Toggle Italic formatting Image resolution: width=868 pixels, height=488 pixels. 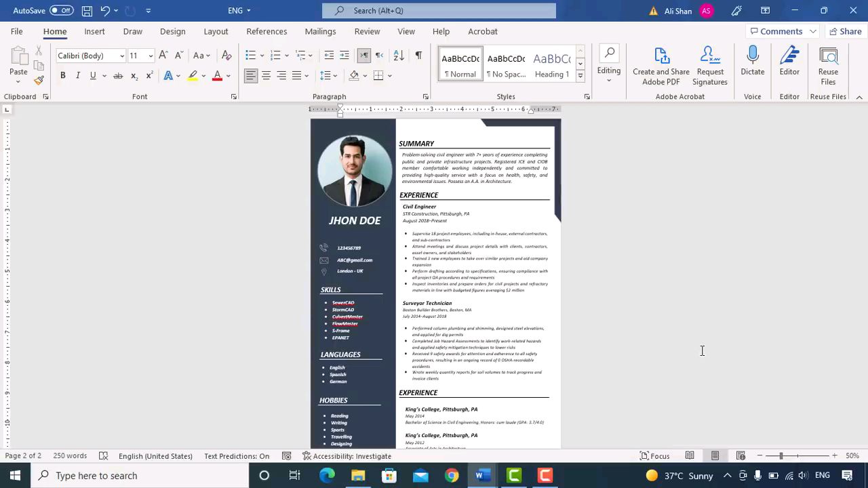point(77,75)
